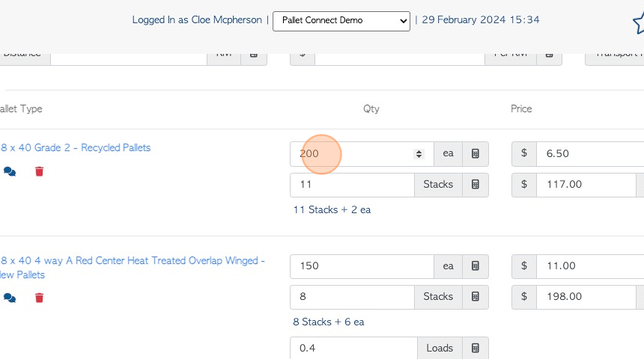Open Red Center Heat Treated Overlap Winged link
644x359 pixels.
pos(133,261)
